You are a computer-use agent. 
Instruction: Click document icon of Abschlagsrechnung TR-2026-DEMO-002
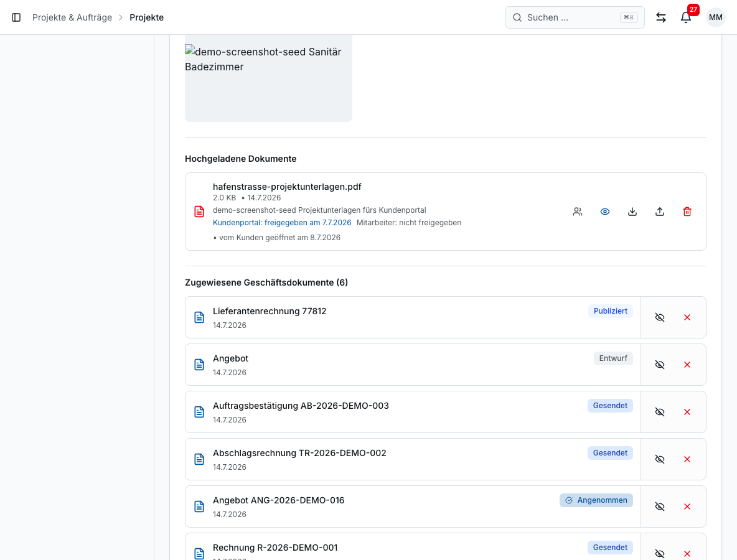(199, 459)
